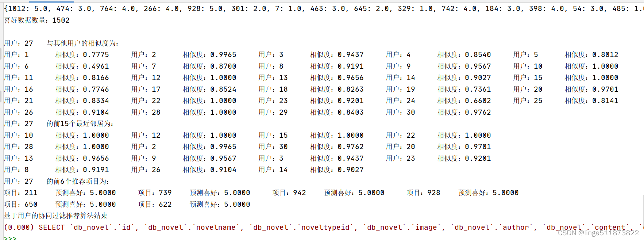Click similarity value 0.8540 for user 4
The image size is (644, 240).
coord(478,55)
